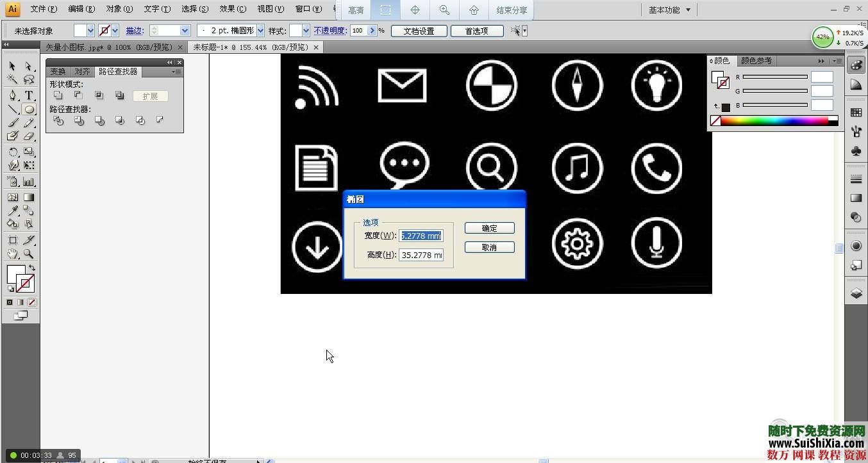Click the 首选项 button
The width and height of the screenshot is (868, 463).
[x=477, y=31]
